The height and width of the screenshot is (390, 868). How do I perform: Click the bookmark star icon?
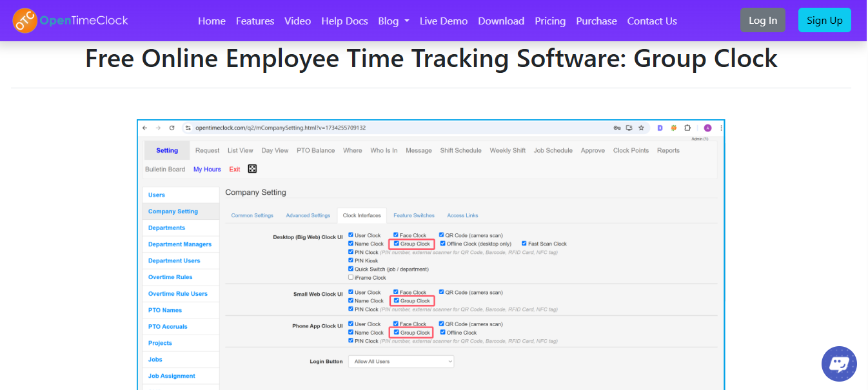click(641, 128)
